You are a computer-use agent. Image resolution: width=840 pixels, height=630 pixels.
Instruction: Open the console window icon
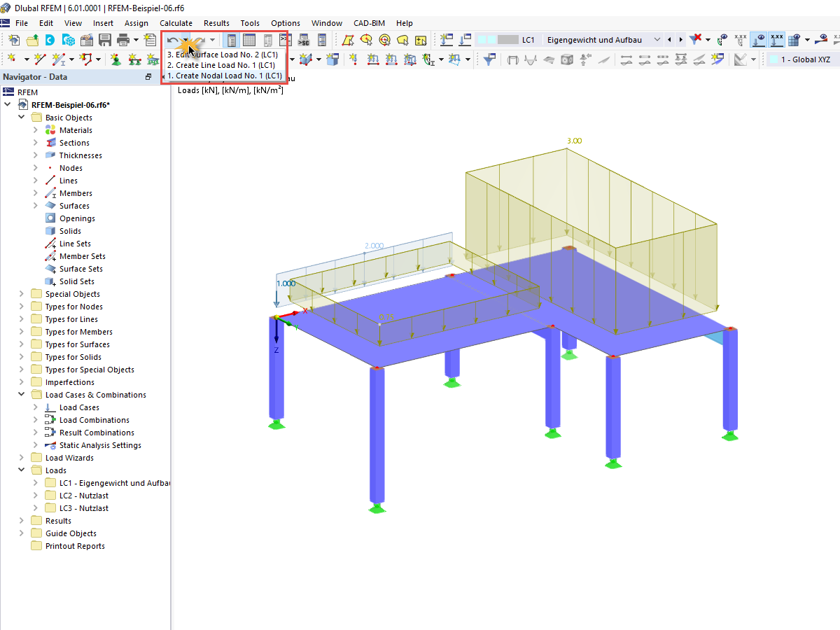pos(284,40)
